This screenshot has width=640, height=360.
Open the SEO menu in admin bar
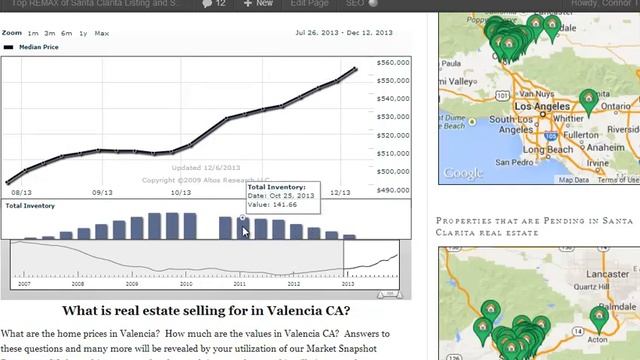tap(362, 3)
